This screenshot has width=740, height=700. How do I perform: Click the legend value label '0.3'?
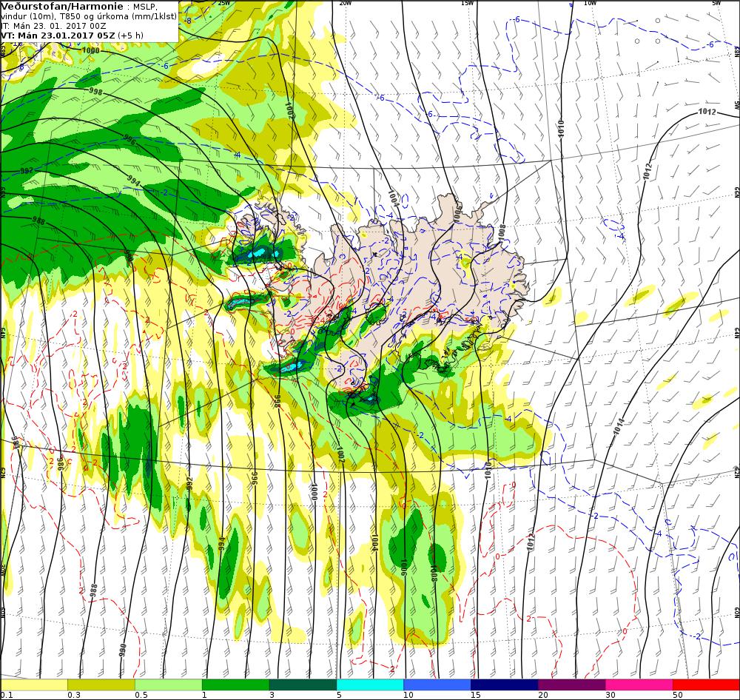(x=74, y=695)
